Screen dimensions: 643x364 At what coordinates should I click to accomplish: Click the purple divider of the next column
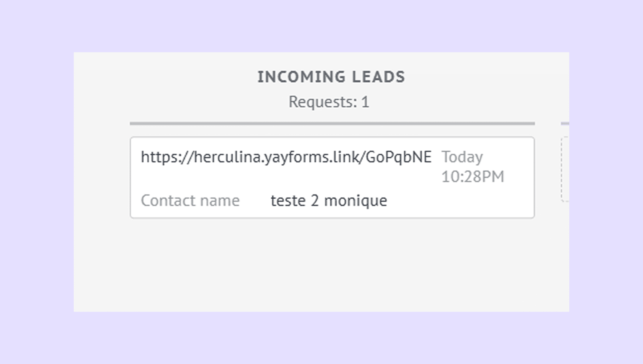tap(565, 123)
